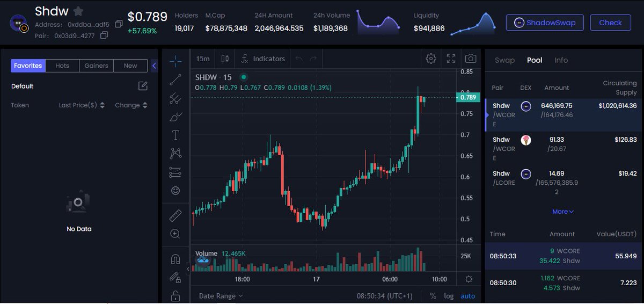This screenshot has height=304, width=644.
Task: Select the brush drawing tool
Action: (175, 117)
